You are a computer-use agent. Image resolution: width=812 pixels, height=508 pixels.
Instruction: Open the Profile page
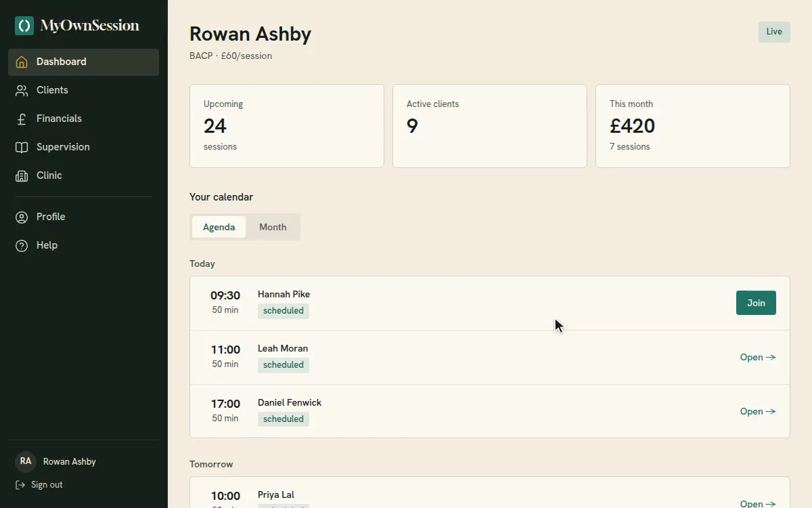click(x=84, y=217)
